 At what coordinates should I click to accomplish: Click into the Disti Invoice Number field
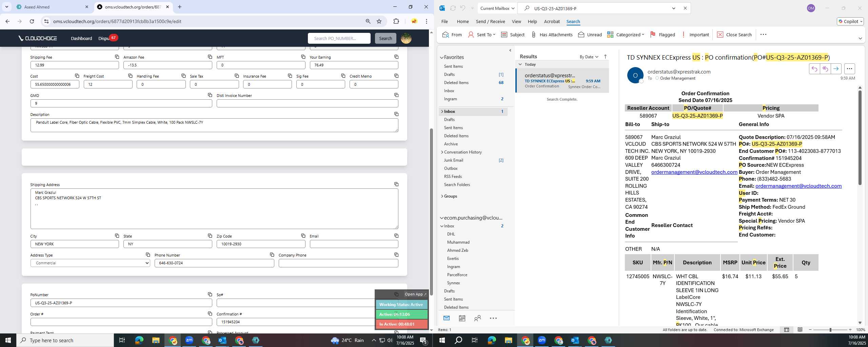pyautogui.click(x=307, y=103)
